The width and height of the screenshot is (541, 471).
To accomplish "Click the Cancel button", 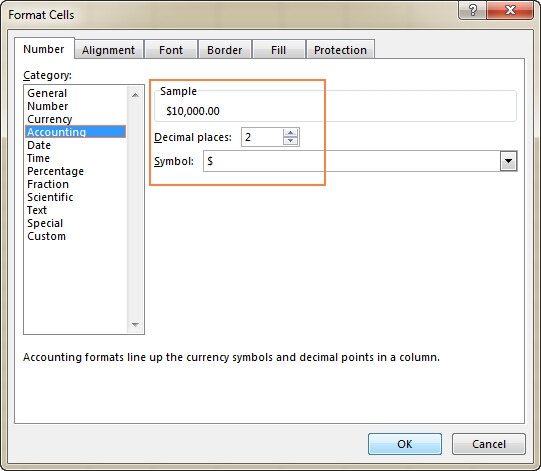I will pos(489,444).
